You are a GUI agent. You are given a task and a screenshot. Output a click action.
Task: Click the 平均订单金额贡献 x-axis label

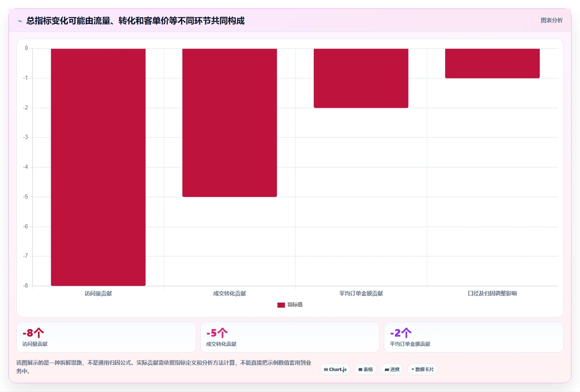pyautogui.click(x=361, y=293)
